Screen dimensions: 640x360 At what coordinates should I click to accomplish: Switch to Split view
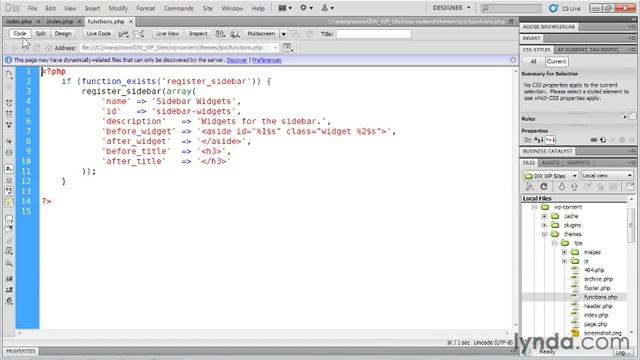click(x=40, y=34)
